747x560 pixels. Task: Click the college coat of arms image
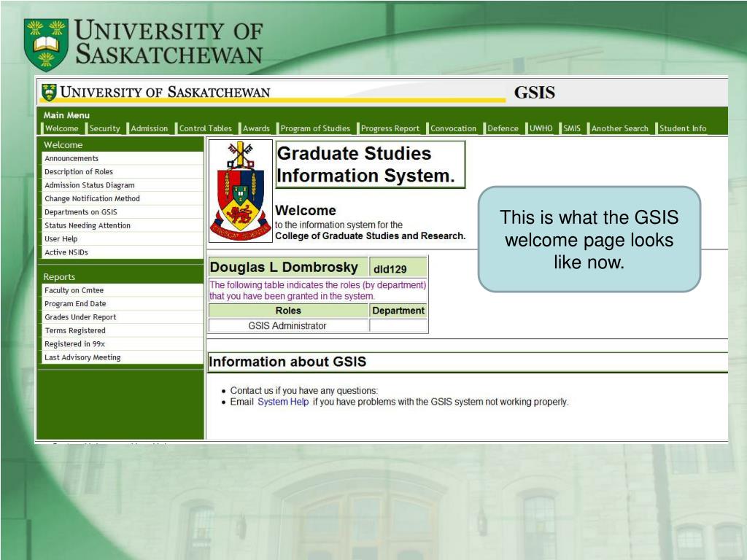click(241, 191)
